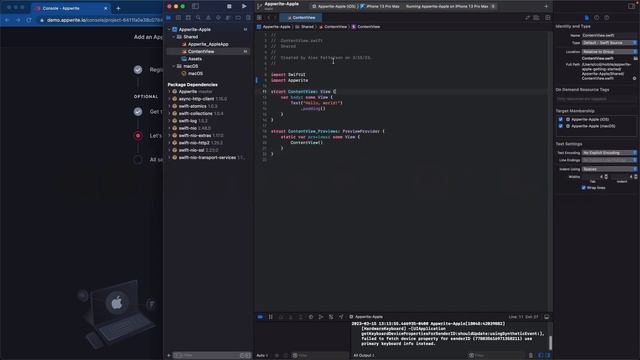The width and height of the screenshot is (640, 360).
Task: Expand the swift-atomics package
Action: click(169, 106)
